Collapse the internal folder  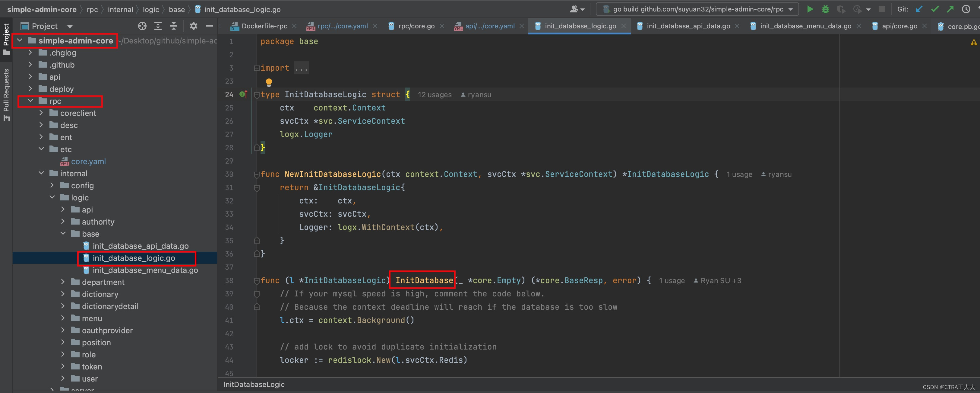coord(41,173)
